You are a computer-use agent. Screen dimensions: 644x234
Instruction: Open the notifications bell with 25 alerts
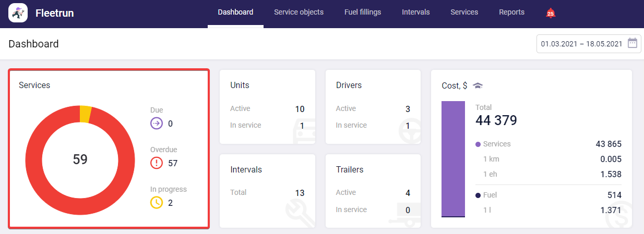550,13
